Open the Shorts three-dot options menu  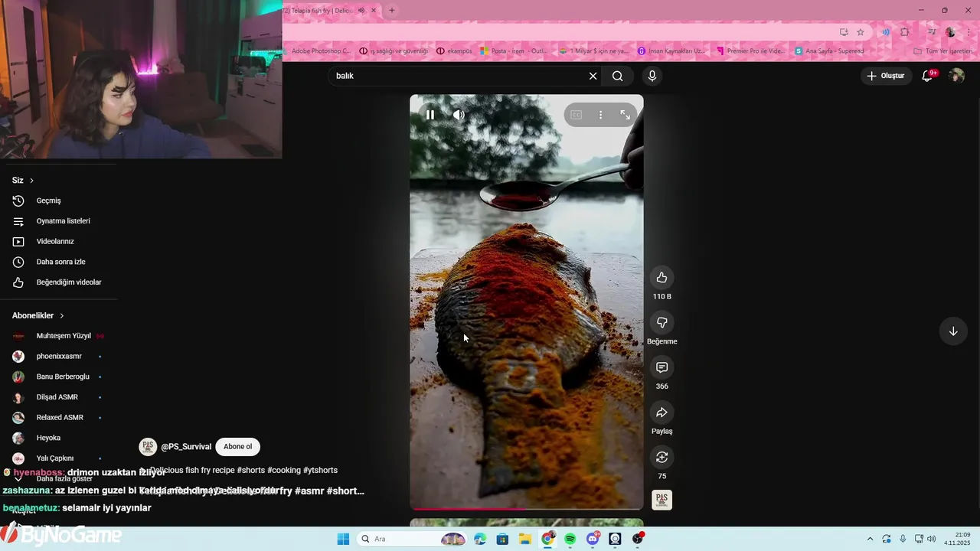pyautogui.click(x=601, y=115)
